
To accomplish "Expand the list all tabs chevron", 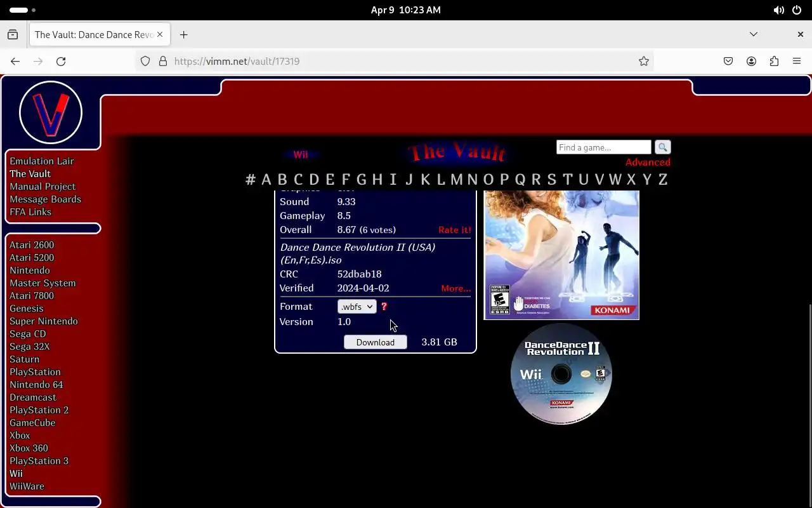I will [754, 34].
